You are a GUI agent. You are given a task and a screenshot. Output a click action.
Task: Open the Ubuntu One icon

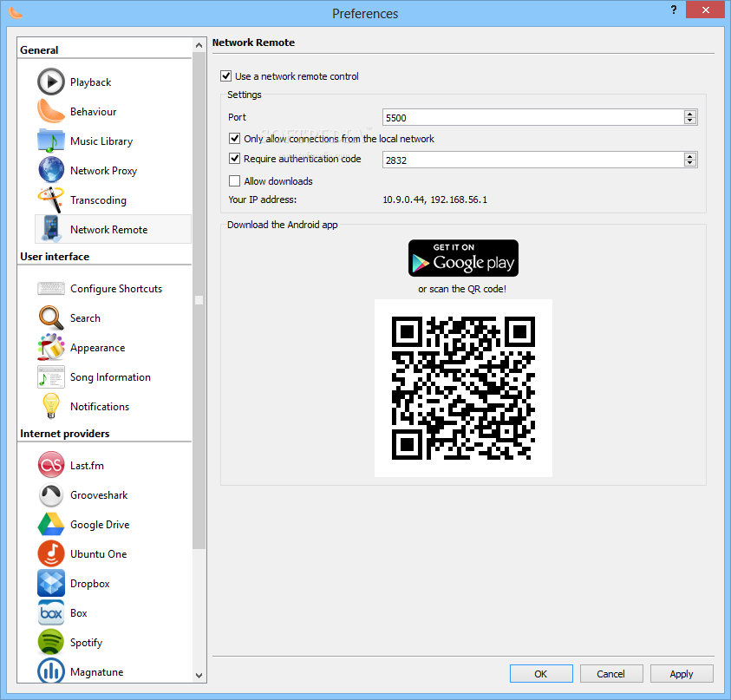click(x=51, y=553)
